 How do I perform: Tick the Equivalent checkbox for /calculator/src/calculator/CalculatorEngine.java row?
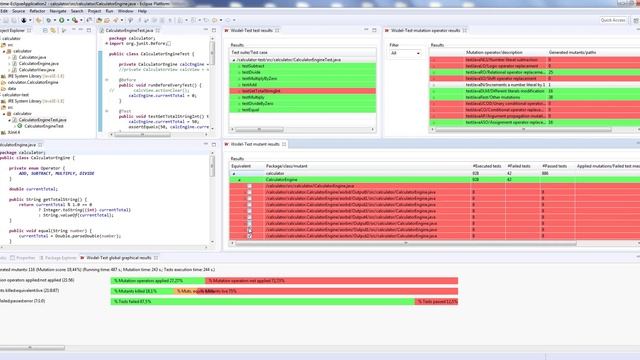click(x=249, y=186)
